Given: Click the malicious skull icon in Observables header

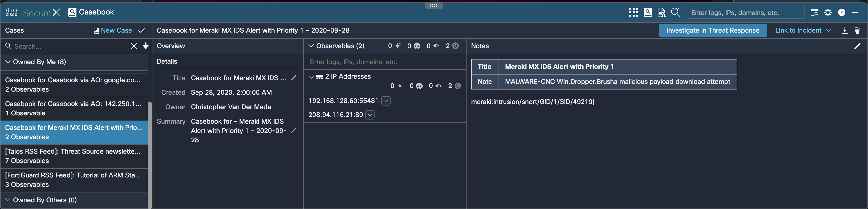Looking at the screenshot, I should coord(417,46).
